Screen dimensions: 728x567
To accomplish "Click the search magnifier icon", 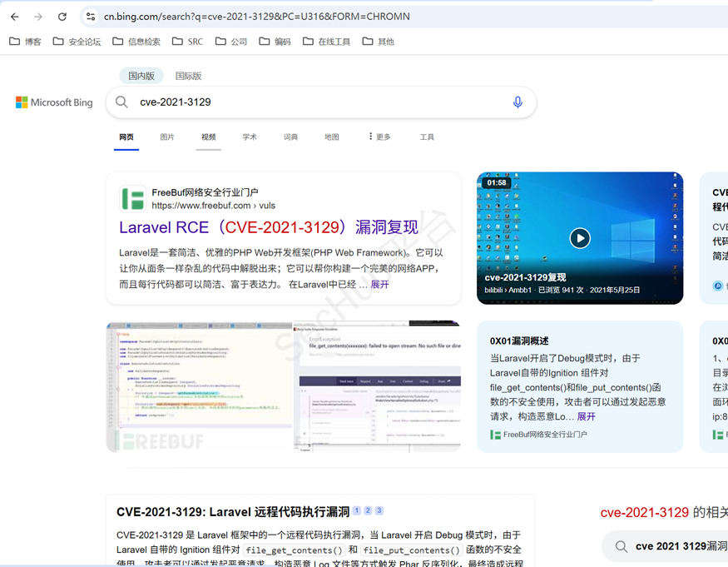I will pos(121,102).
